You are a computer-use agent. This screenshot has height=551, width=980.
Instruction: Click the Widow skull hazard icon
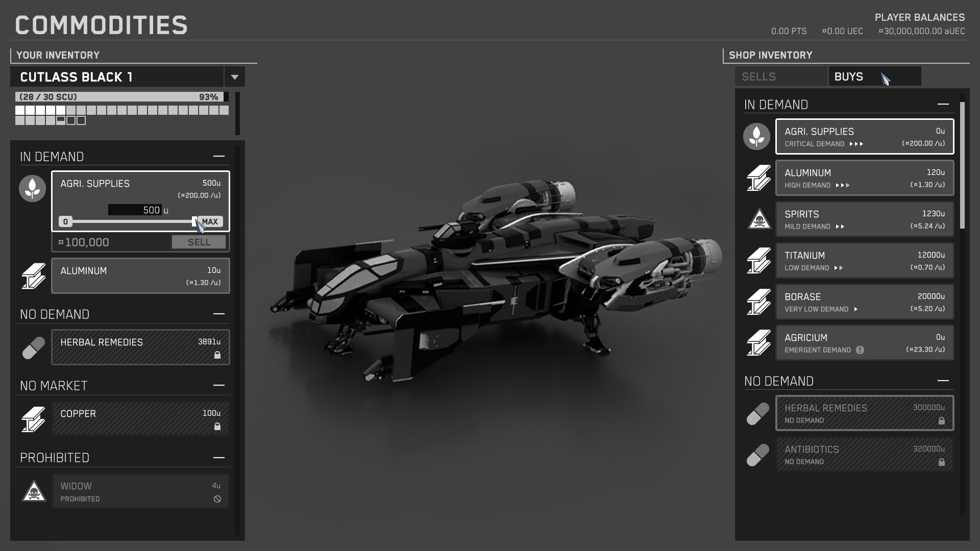[34, 491]
